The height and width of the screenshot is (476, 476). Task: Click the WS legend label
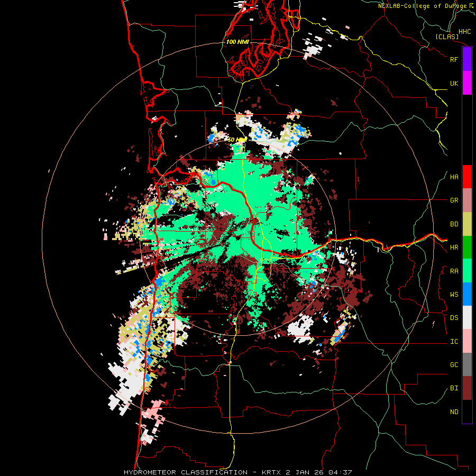click(454, 295)
